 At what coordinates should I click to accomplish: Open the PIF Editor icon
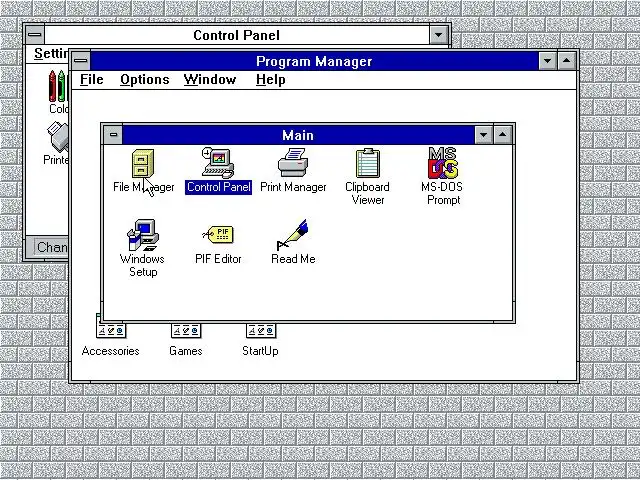click(x=218, y=234)
